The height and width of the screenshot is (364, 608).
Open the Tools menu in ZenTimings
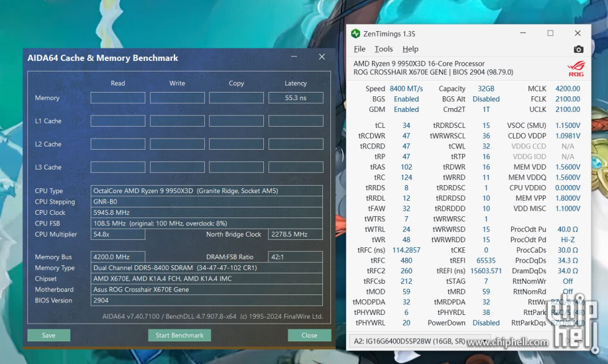click(383, 49)
